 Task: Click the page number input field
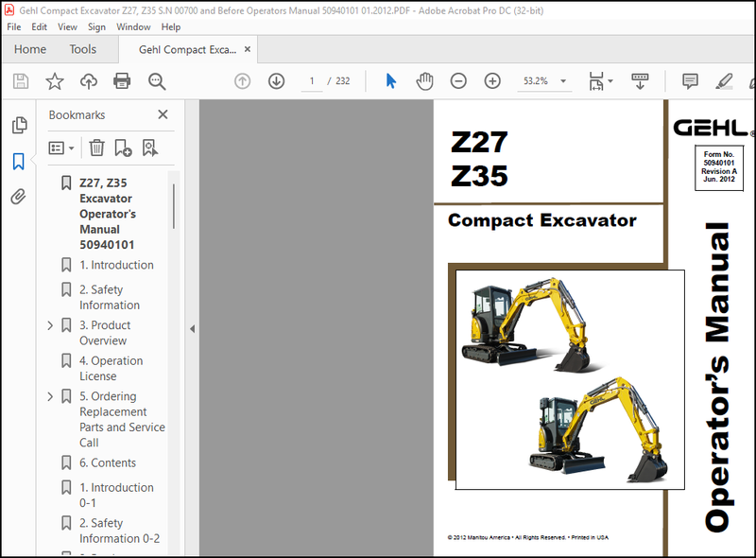click(x=311, y=81)
